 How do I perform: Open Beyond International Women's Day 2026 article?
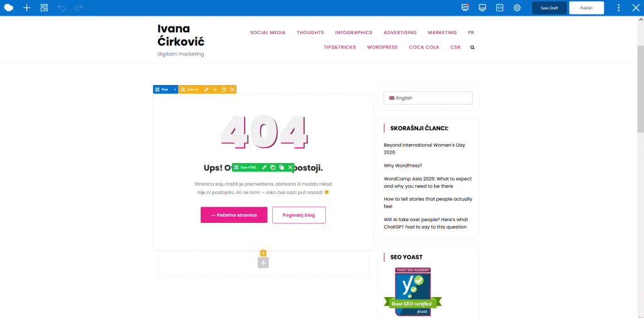click(425, 149)
